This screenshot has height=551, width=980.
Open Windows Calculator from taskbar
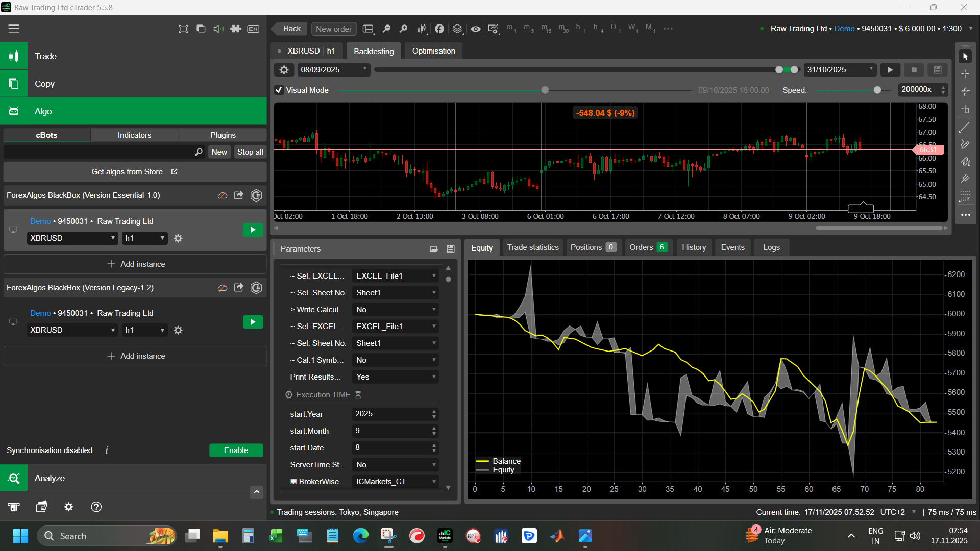(x=248, y=536)
